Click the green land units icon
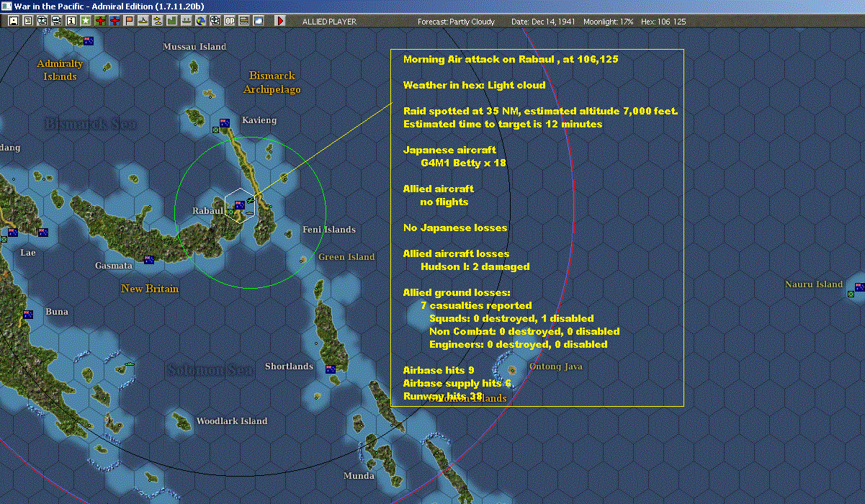The image size is (865, 504). click(x=172, y=22)
